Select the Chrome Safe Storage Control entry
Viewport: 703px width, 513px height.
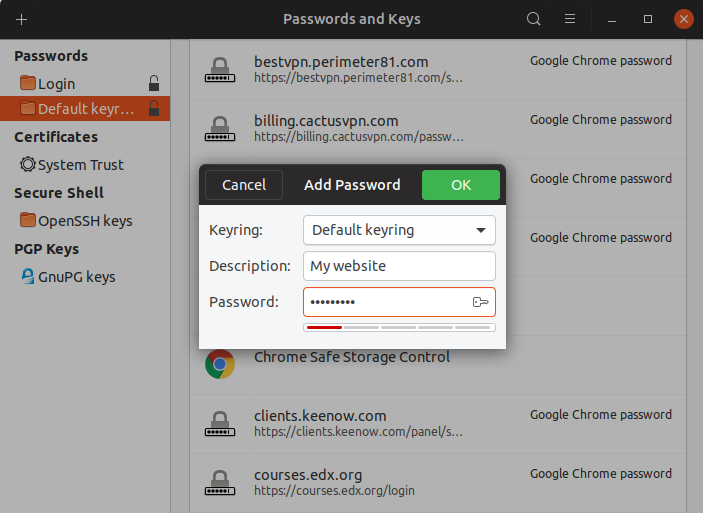tap(352, 357)
